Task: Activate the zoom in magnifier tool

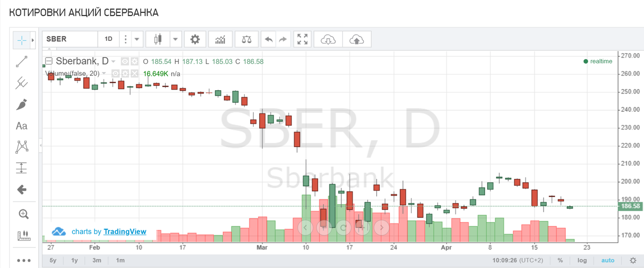Action: (23, 214)
